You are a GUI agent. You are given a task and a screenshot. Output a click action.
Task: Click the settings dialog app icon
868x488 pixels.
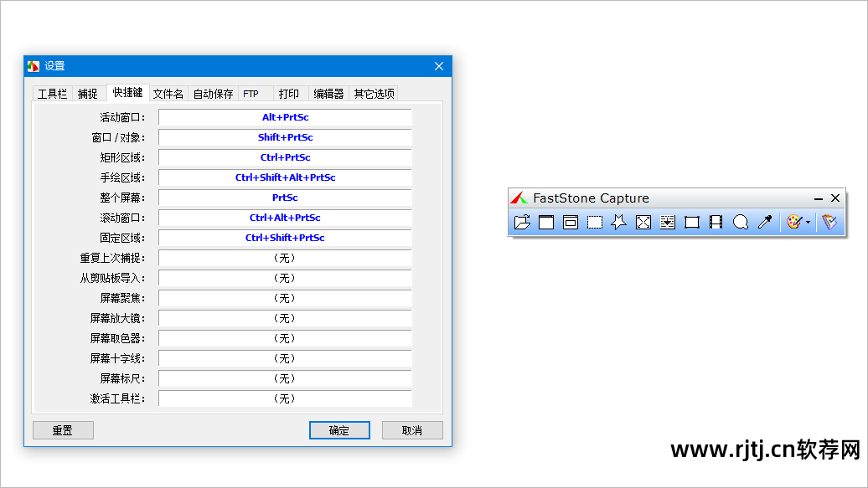tap(34, 66)
